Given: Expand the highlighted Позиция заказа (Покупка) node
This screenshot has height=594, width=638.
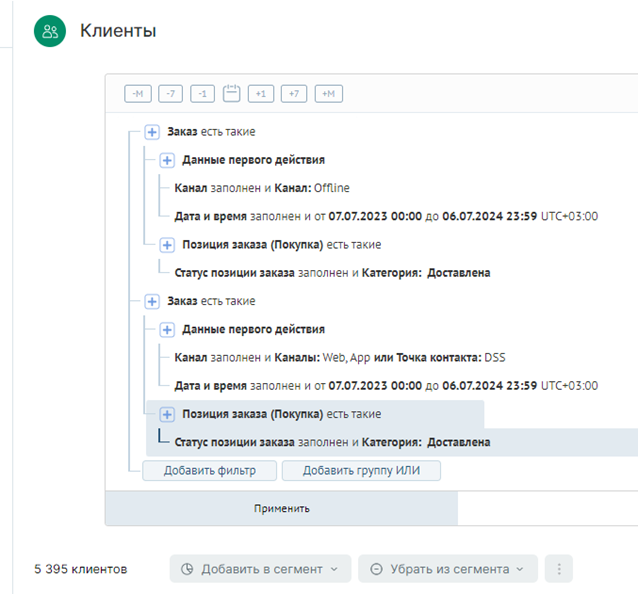Looking at the screenshot, I should tap(167, 414).
